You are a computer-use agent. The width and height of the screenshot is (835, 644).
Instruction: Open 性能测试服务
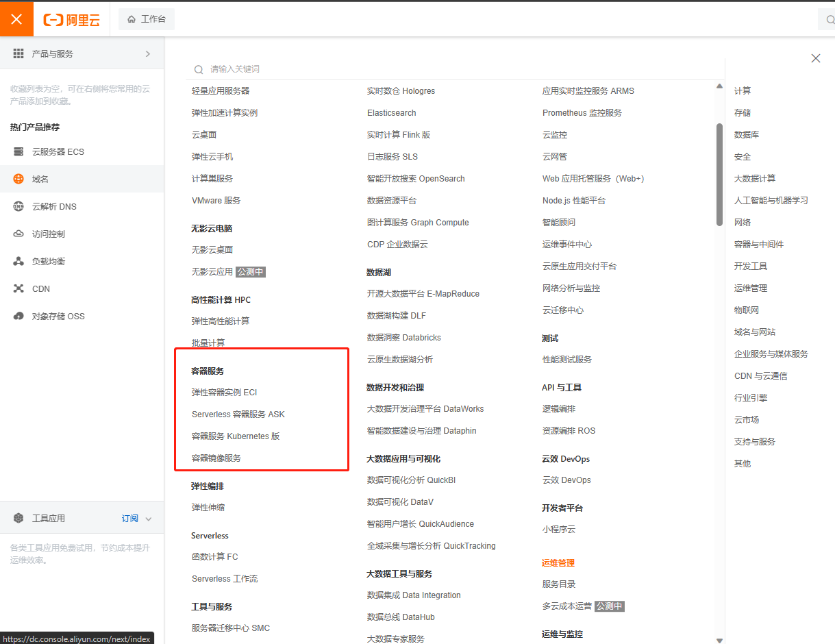(x=567, y=359)
